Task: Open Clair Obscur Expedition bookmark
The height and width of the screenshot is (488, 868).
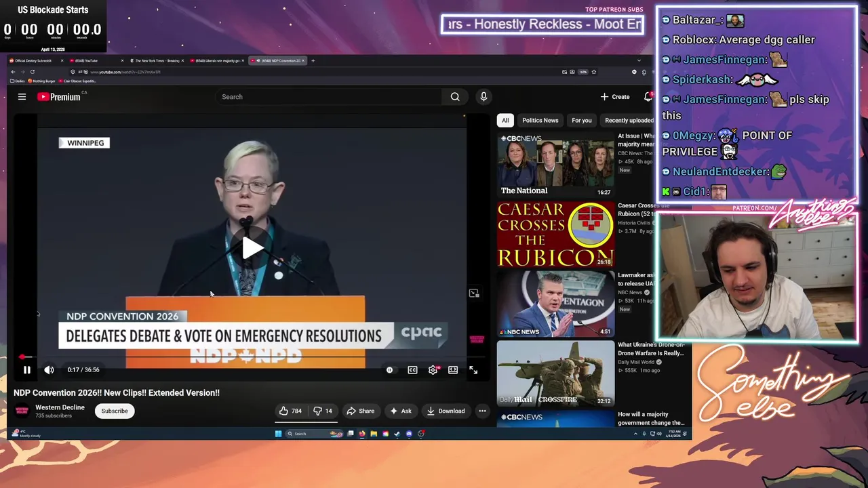Action: 77,81
